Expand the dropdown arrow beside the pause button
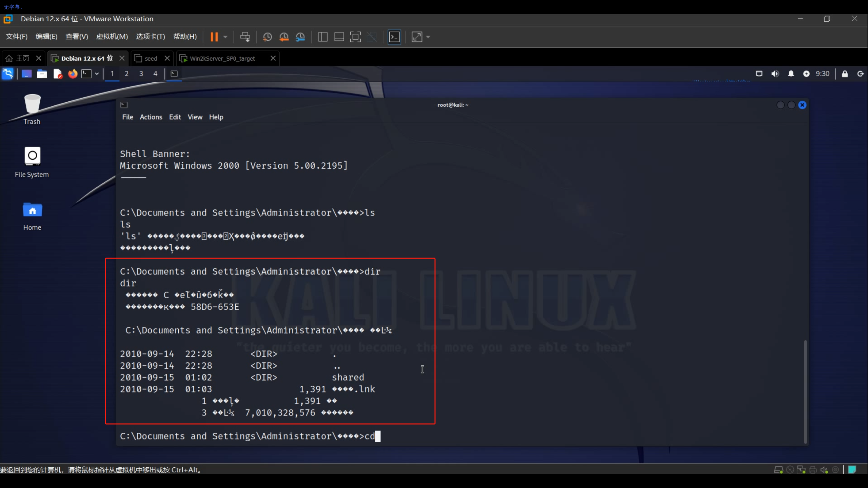Viewport: 868px width, 488px height. point(225,37)
